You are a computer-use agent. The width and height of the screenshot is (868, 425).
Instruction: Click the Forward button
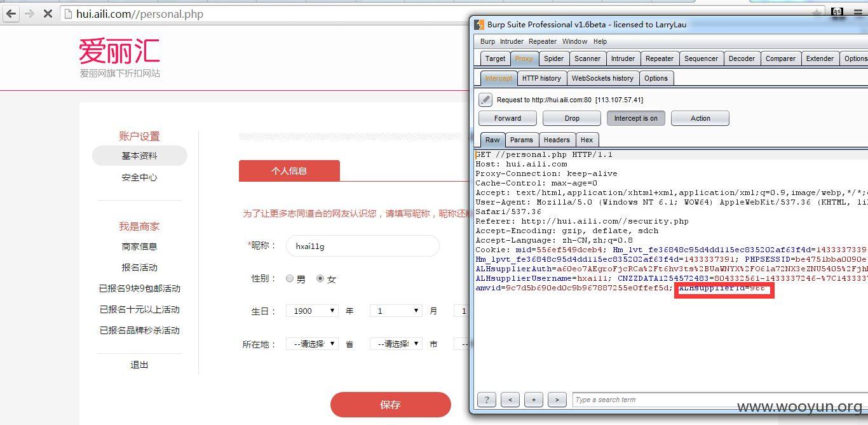(x=508, y=118)
